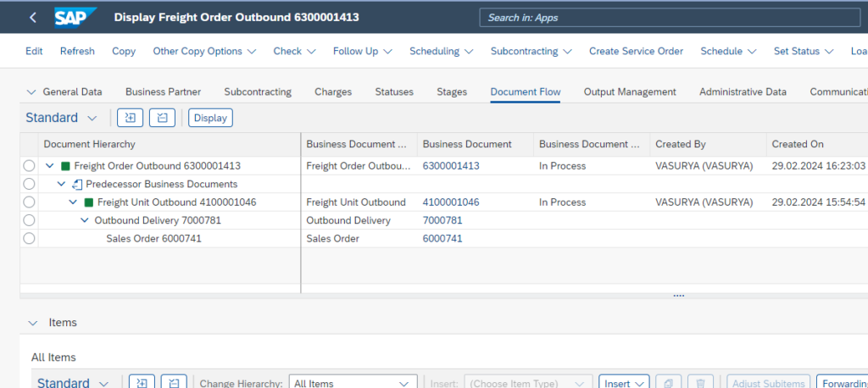868x388 pixels.
Task: Open business document link 4100001046
Action: pos(450,202)
